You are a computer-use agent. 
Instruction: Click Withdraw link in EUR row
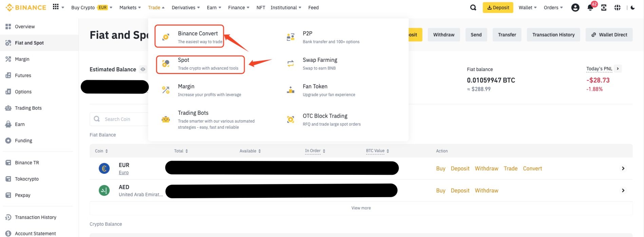(486, 168)
